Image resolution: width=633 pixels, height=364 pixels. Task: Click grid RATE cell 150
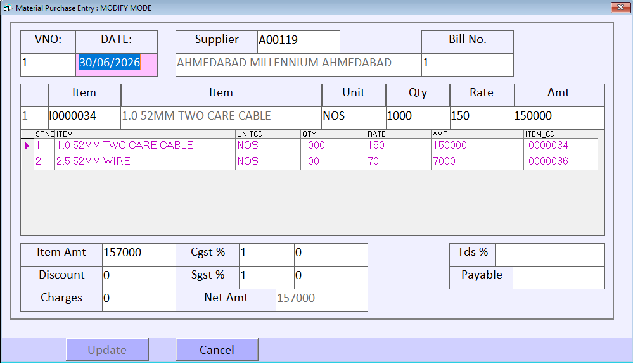399,146
